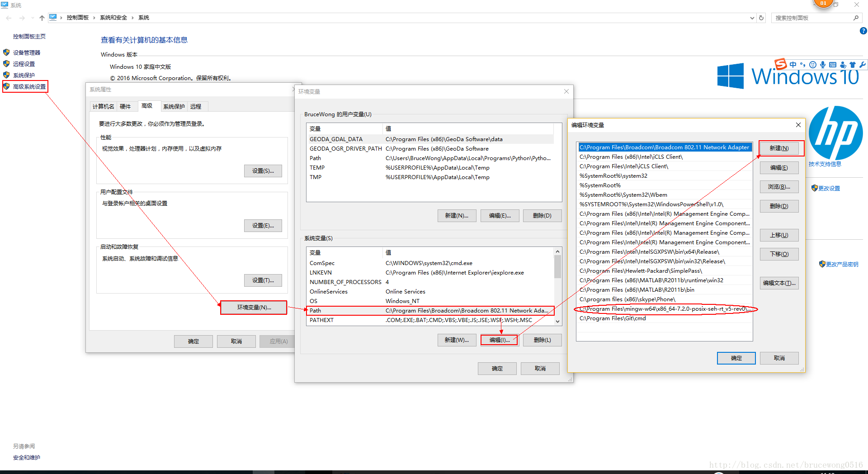Switch to 系统保护 tab in 系统属性
The width and height of the screenshot is (868, 474).
tap(174, 106)
